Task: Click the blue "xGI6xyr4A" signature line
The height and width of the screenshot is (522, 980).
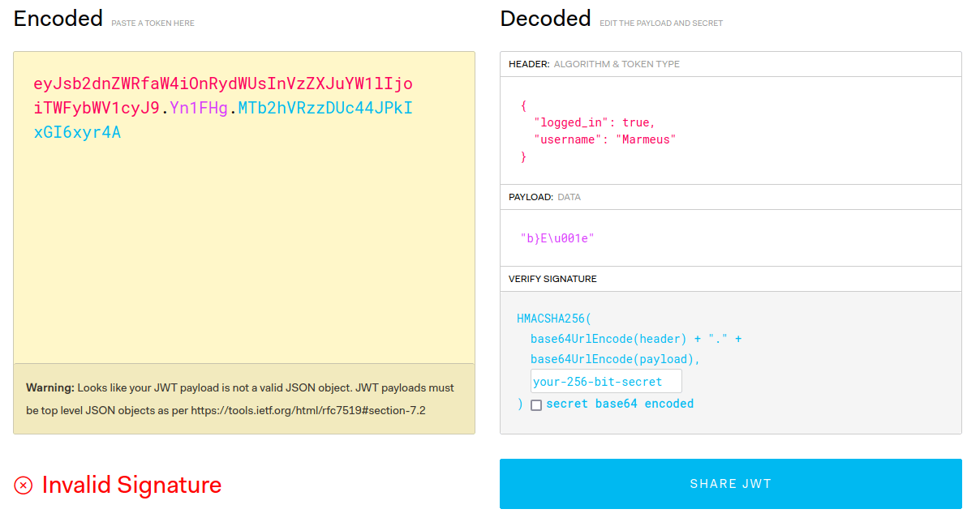Action: pyautogui.click(x=77, y=132)
